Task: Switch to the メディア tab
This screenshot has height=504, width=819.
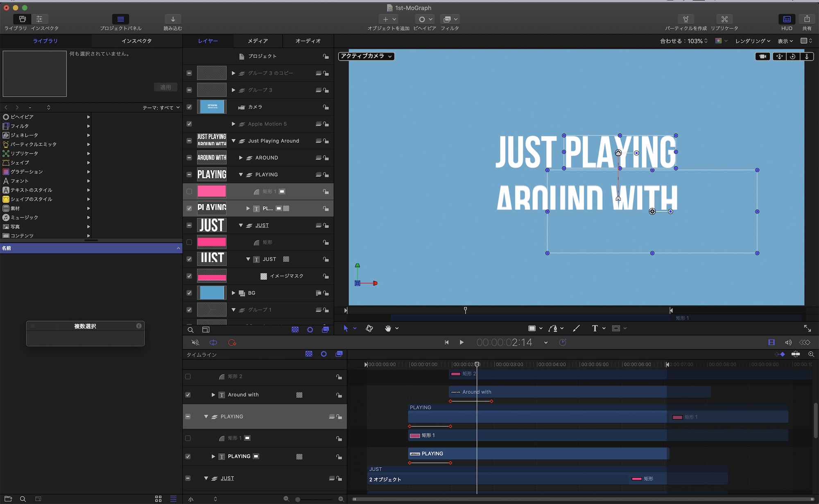Action: (258, 41)
